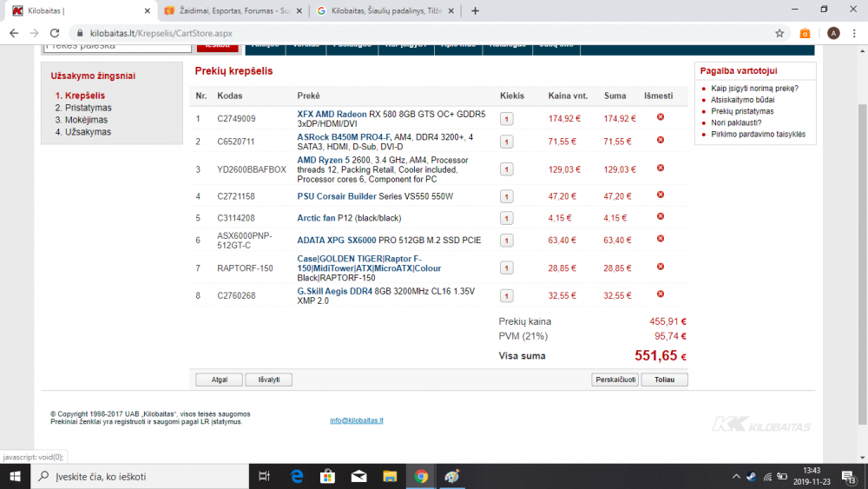
Task: Open Paint app in taskbar
Action: (x=451, y=476)
